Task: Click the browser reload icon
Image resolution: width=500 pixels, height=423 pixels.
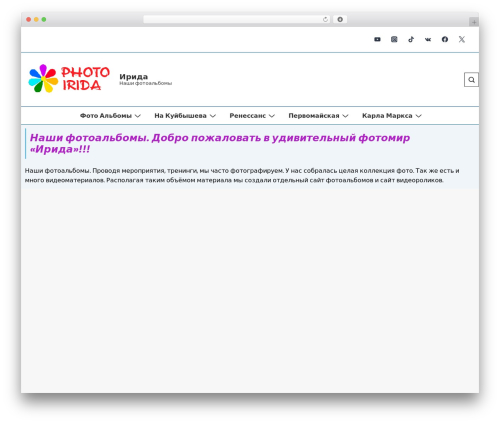Action: 325,19
